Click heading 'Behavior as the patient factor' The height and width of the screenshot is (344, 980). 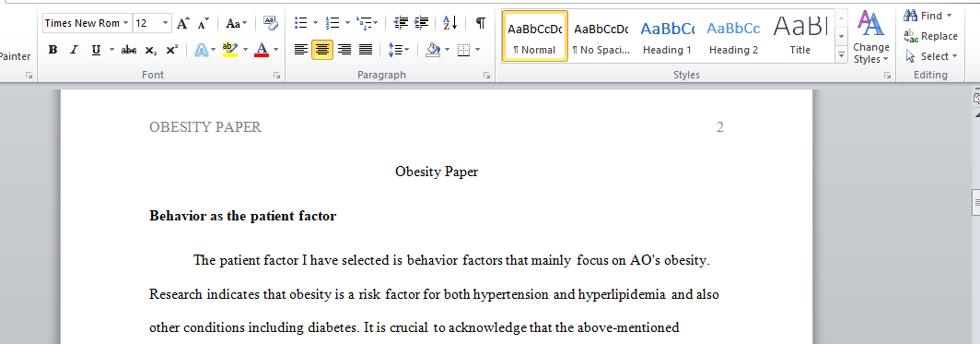click(242, 217)
